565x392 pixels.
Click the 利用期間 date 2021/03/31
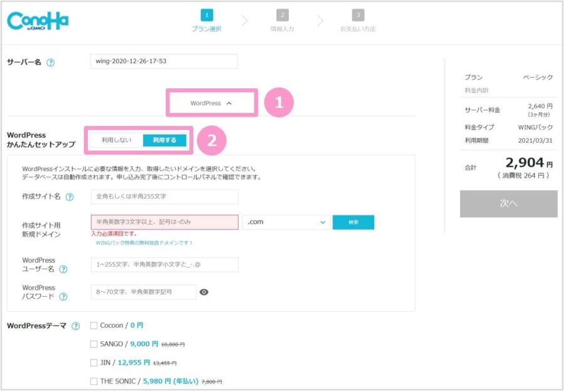point(535,140)
